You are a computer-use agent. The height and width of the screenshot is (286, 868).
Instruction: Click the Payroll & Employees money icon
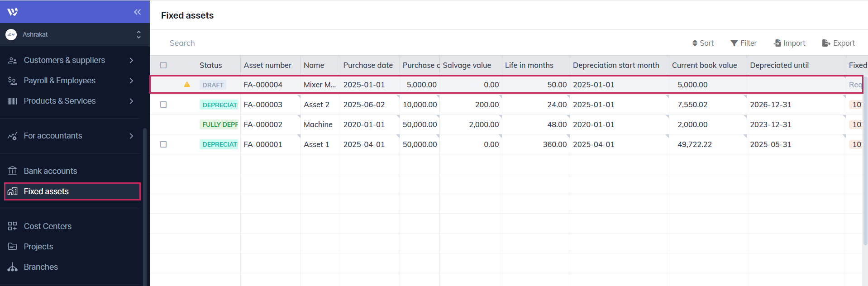[12, 81]
